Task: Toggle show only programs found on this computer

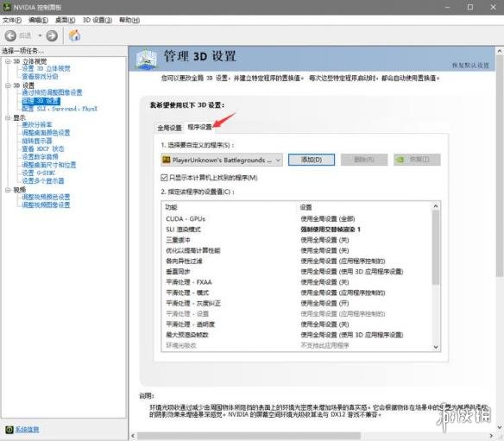Action: (x=164, y=178)
